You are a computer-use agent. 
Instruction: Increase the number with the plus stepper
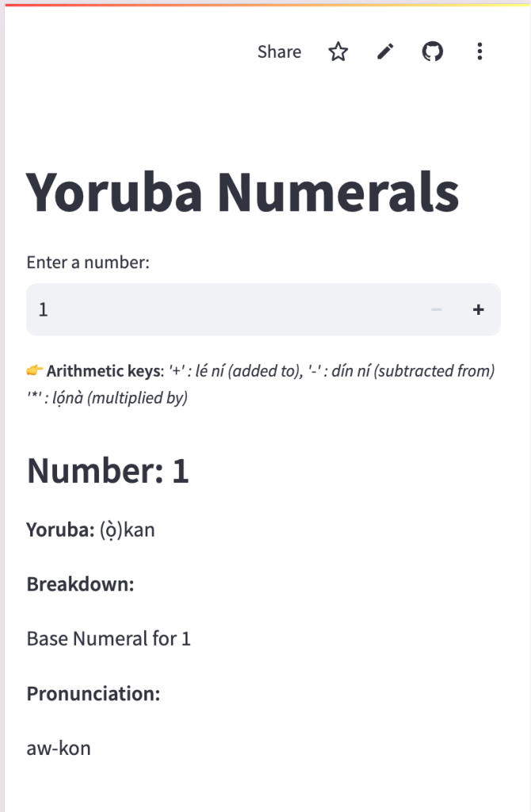click(x=478, y=310)
